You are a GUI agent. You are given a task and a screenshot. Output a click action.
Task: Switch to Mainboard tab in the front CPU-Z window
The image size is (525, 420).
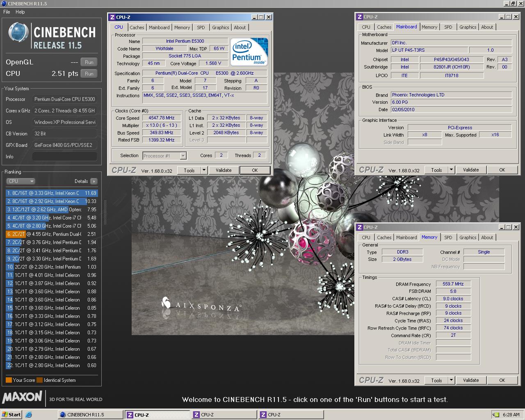(159, 27)
